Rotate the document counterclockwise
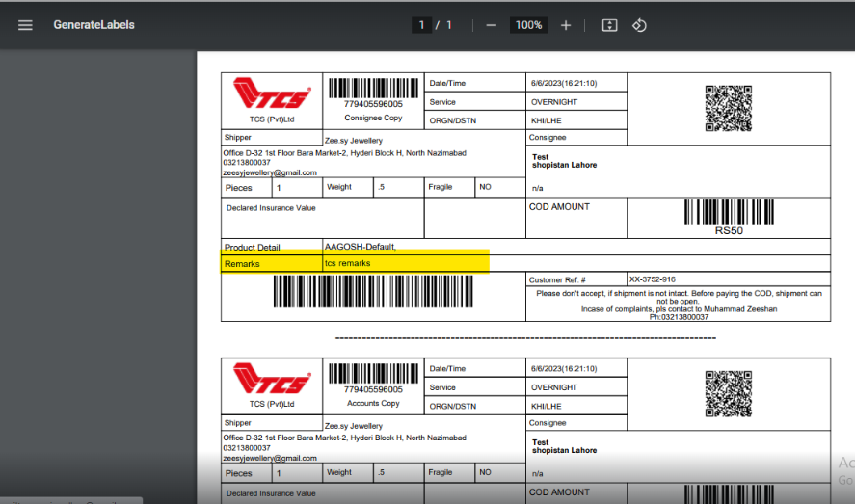The image size is (855, 504). 639,25
